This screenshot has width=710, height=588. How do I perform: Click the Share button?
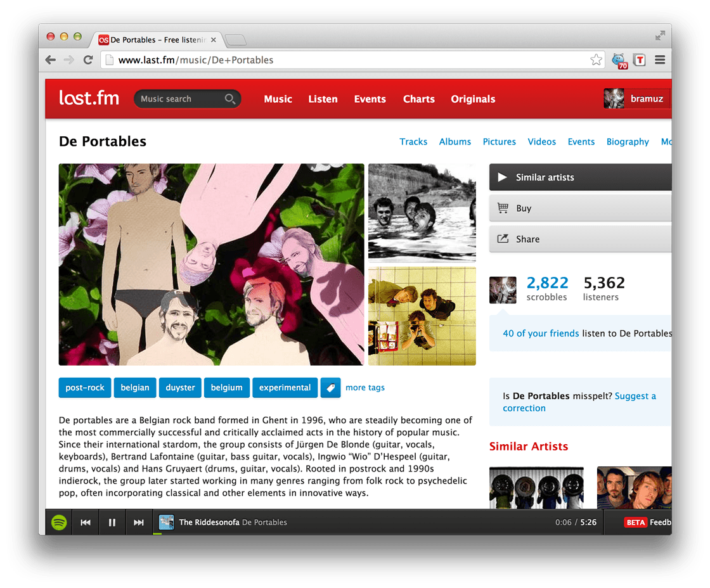(580, 239)
